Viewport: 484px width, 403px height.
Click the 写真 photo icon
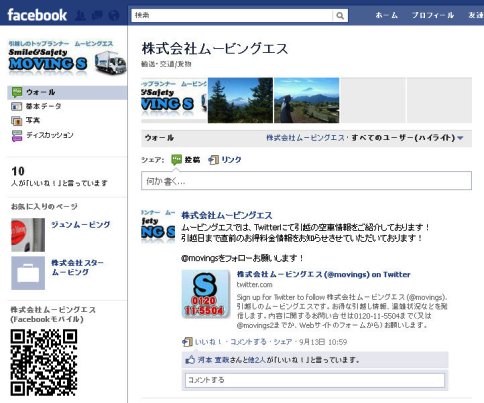pos(17,120)
